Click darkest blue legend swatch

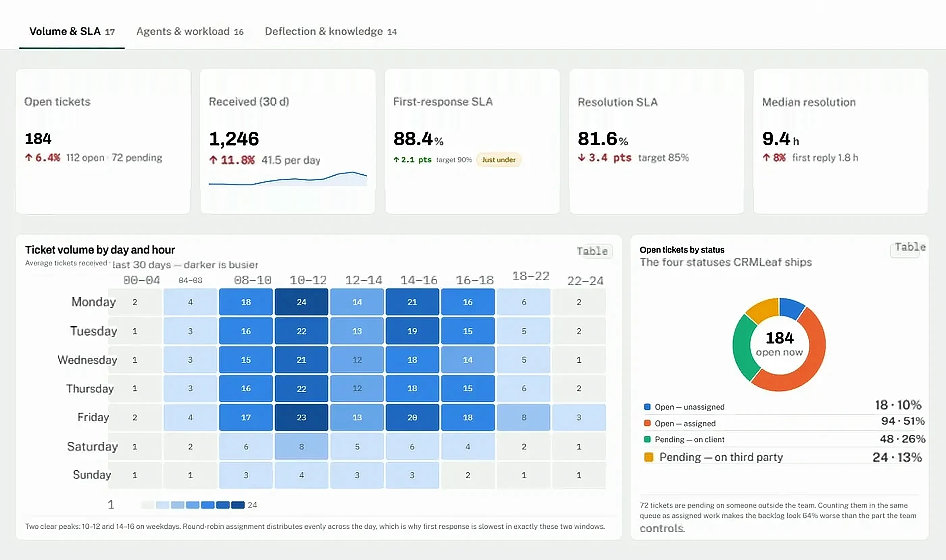click(238, 505)
